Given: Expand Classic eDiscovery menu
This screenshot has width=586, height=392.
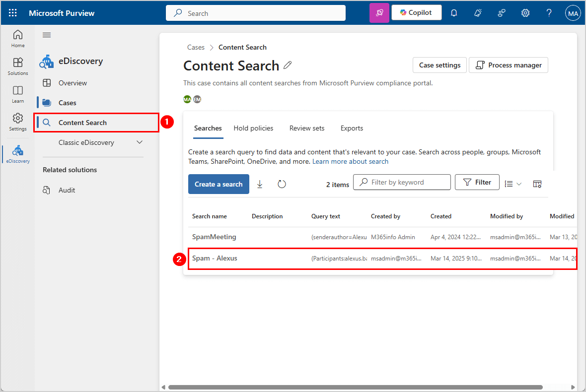Looking at the screenshot, I should click(140, 142).
